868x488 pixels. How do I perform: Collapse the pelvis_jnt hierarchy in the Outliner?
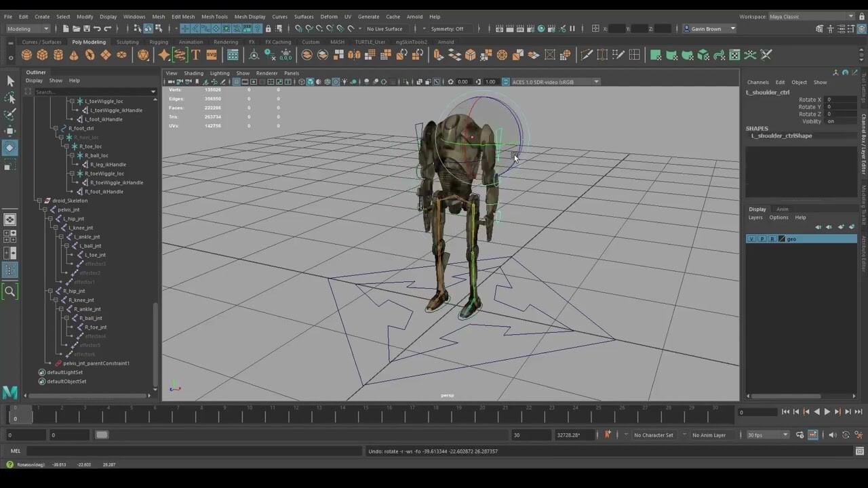click(x=46, y=209)
